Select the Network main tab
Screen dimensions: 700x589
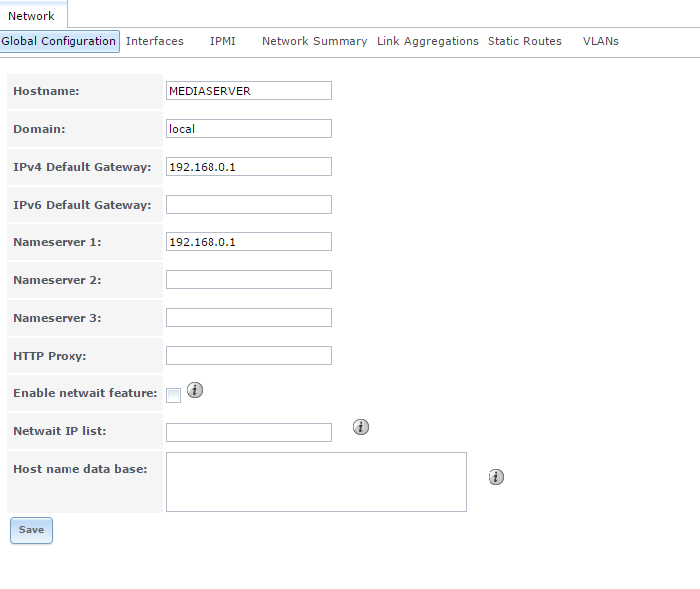(x=31, y=16)
